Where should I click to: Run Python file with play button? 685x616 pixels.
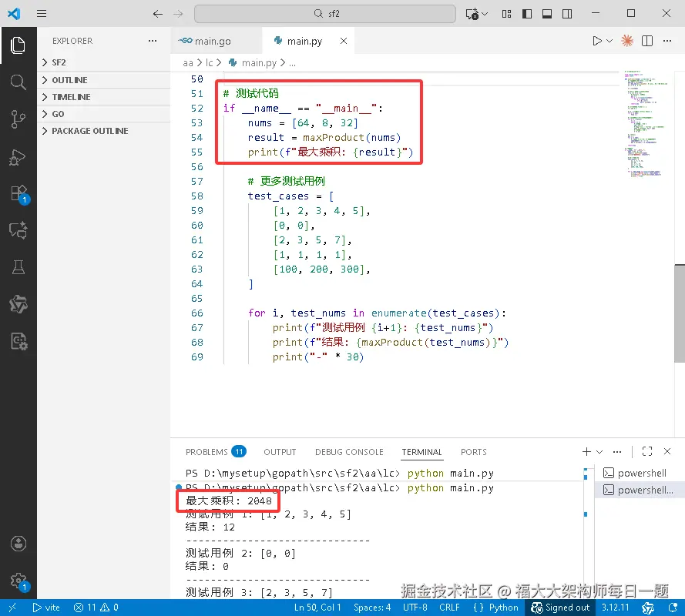tap(596, 41)
